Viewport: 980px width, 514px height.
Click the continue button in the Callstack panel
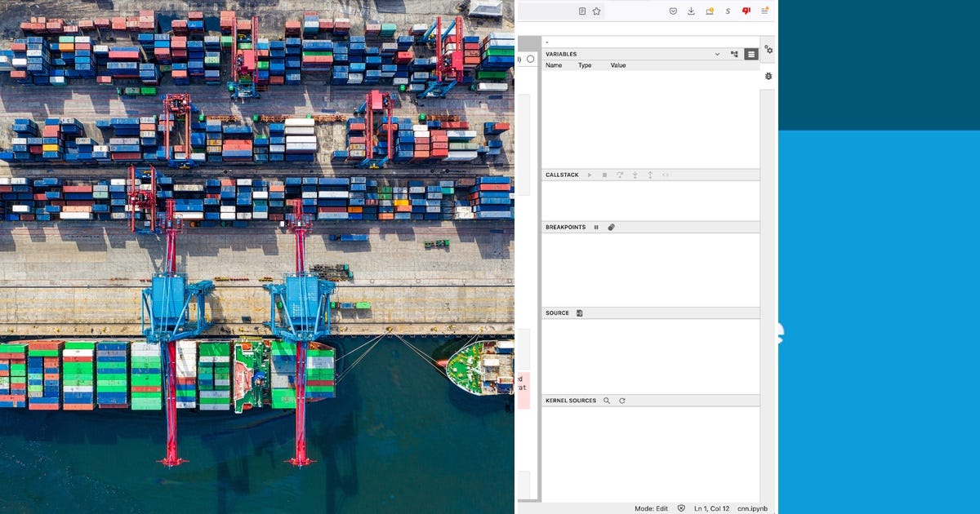pyautogui.click(x=590, y=175)
